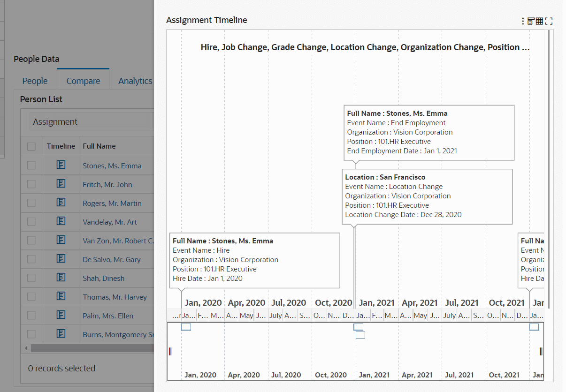Check the box for Palm, Mrs. Ellen

pyautogui.click(x=31, y=315)
